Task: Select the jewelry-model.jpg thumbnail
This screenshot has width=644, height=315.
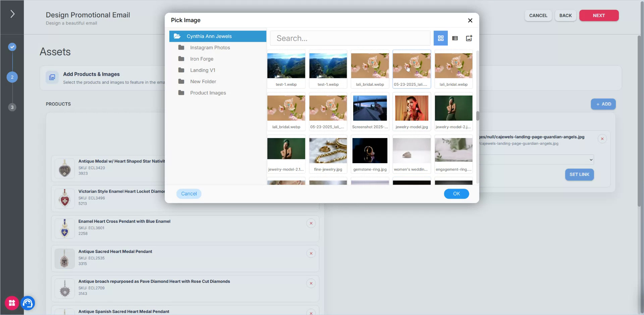Action: pos(412,112)
